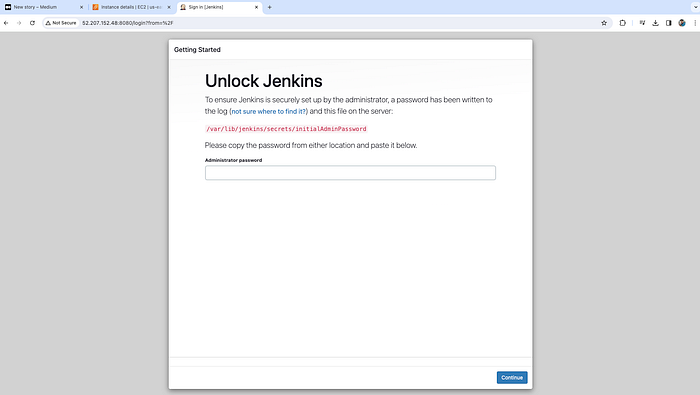This screenshot has height=395, width=700.
Task: Bookmark this page with the star icon
Action: (x=604, y=23)
